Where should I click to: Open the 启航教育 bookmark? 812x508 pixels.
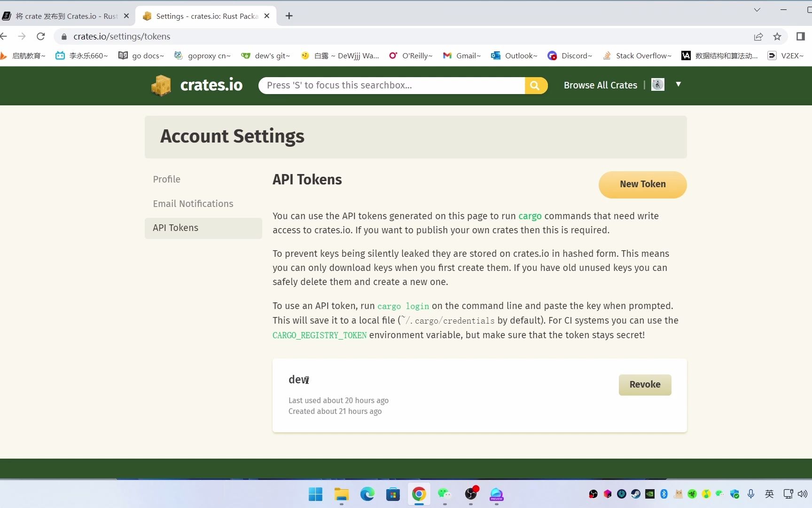coord(23,56)
